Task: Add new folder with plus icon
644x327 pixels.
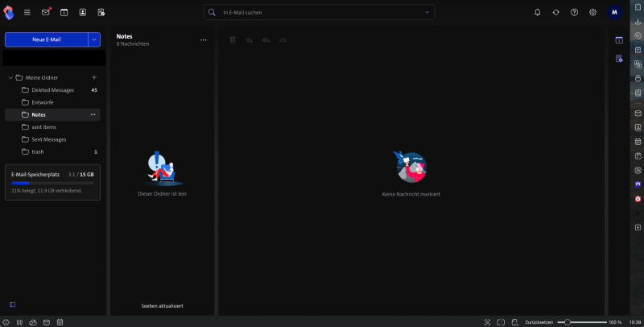Action: 94,77
